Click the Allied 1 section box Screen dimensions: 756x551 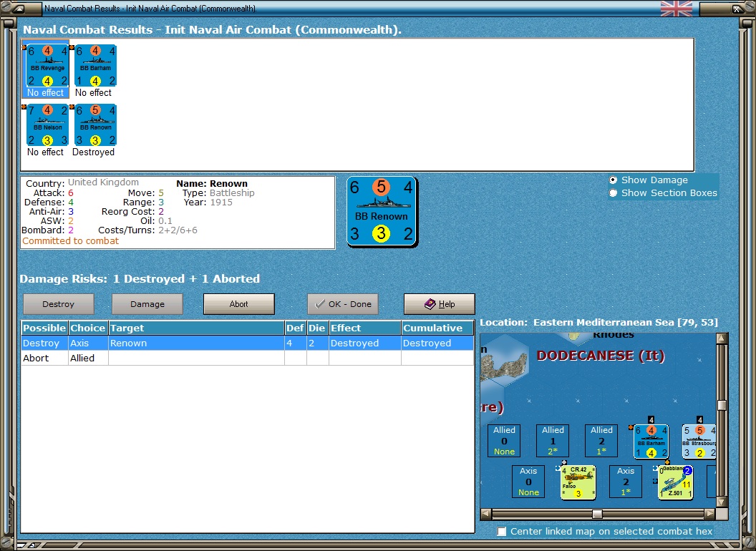[553, 441]
